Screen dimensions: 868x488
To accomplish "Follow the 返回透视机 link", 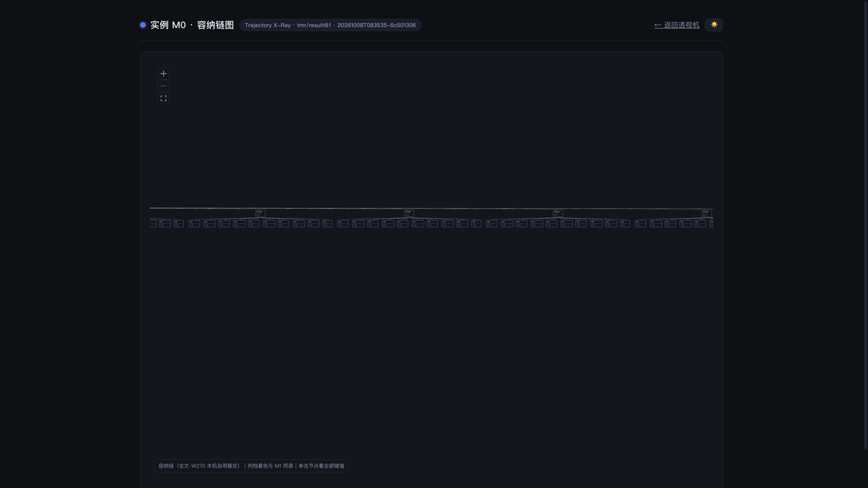I will pyautogui.click(x=677, y=25).
